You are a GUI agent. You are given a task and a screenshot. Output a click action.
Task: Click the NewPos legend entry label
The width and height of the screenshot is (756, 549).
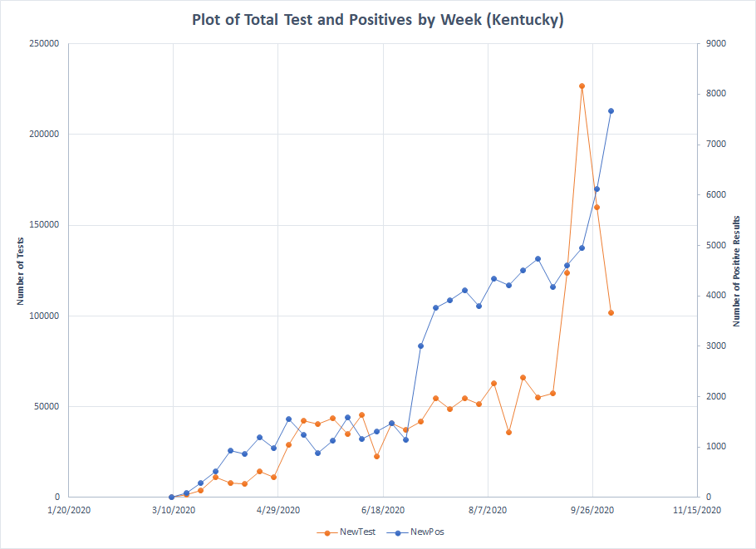425,532
